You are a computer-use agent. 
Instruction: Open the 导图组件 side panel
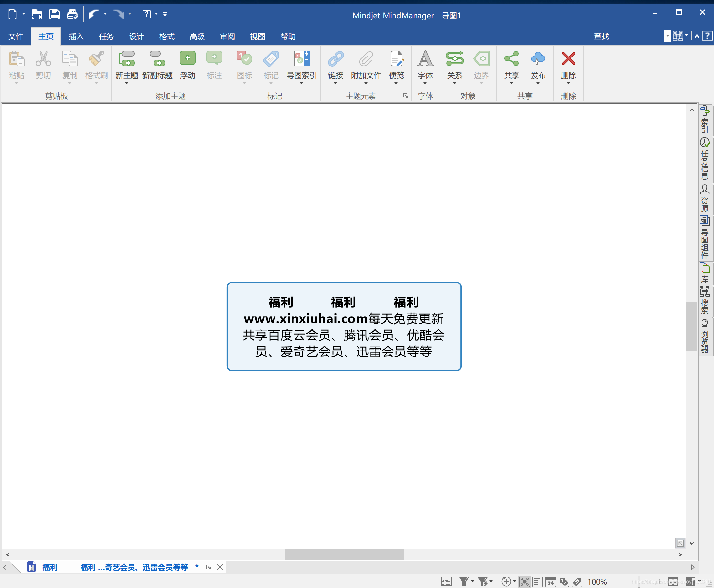point(705,238)
